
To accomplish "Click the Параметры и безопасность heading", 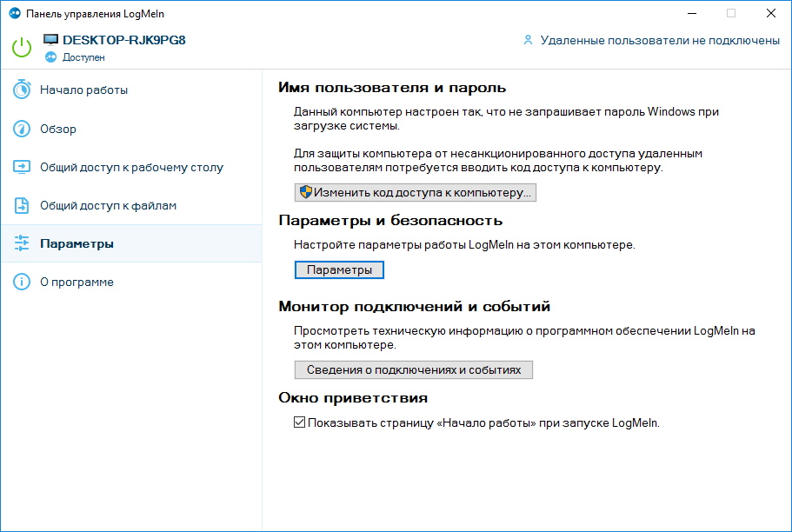I will (x=390, y=220).
